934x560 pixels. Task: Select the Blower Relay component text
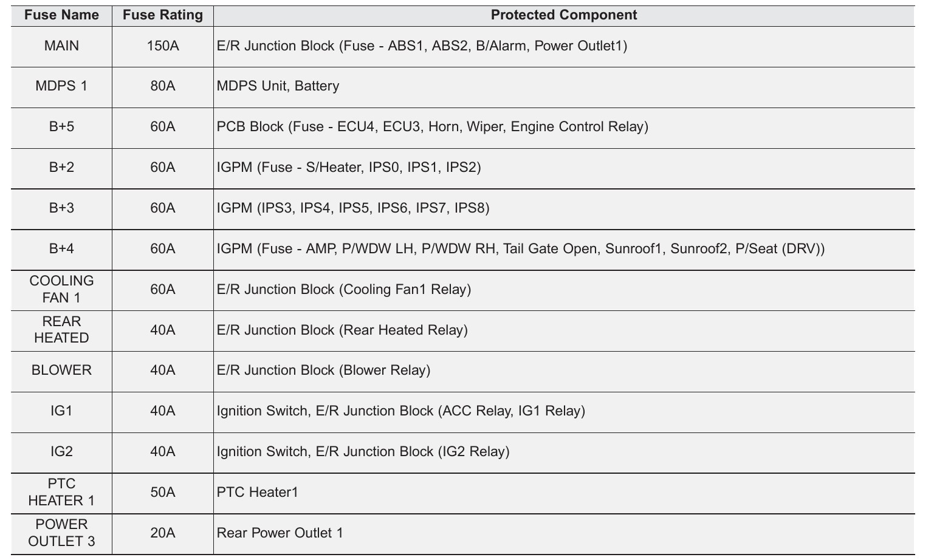pyautogui.click(x=323, y=370)
